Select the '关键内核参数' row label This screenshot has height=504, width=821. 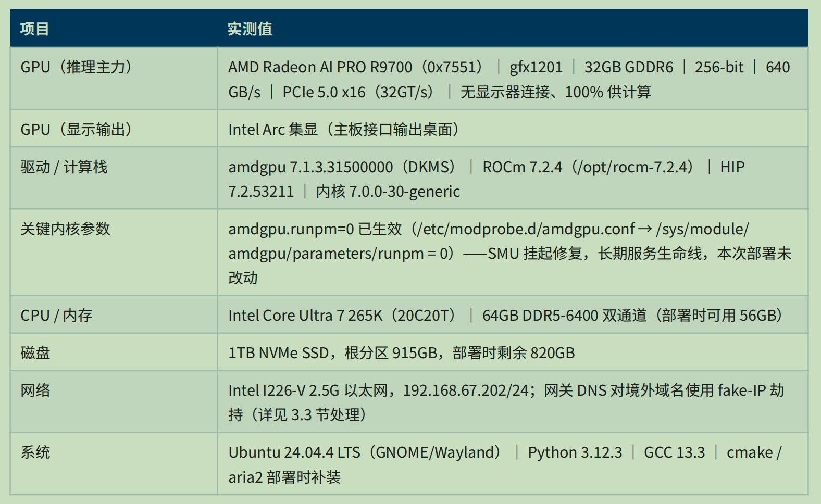click(65, 229)
